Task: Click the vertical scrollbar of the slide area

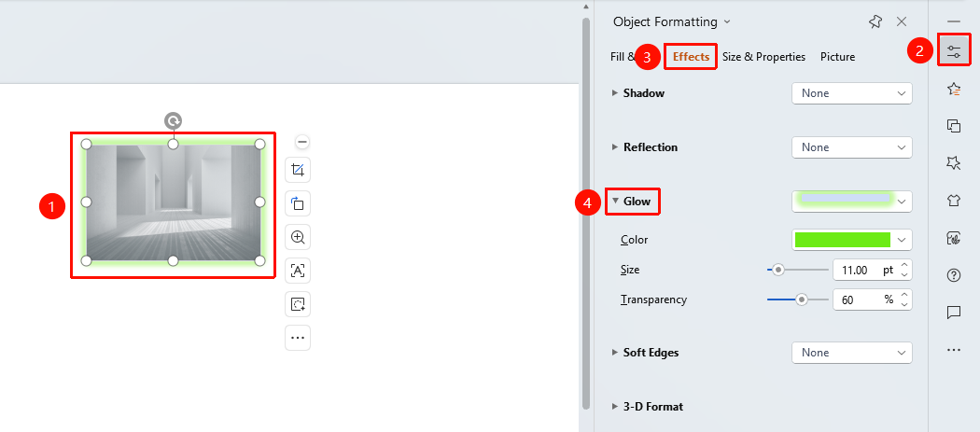Action: (585, 213)
